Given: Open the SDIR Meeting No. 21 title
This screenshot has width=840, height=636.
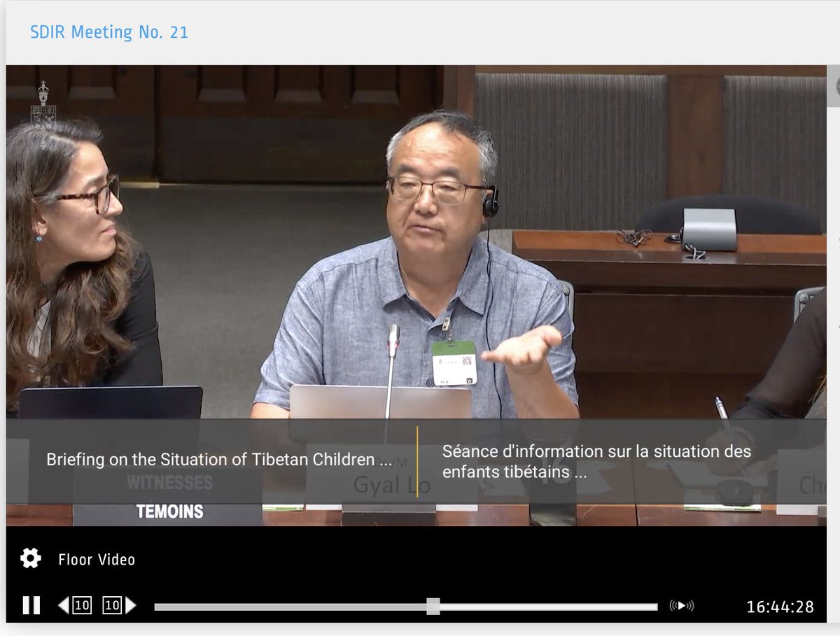Looking at the screenshot, I should pyautogui.click(x=109, y=32).
